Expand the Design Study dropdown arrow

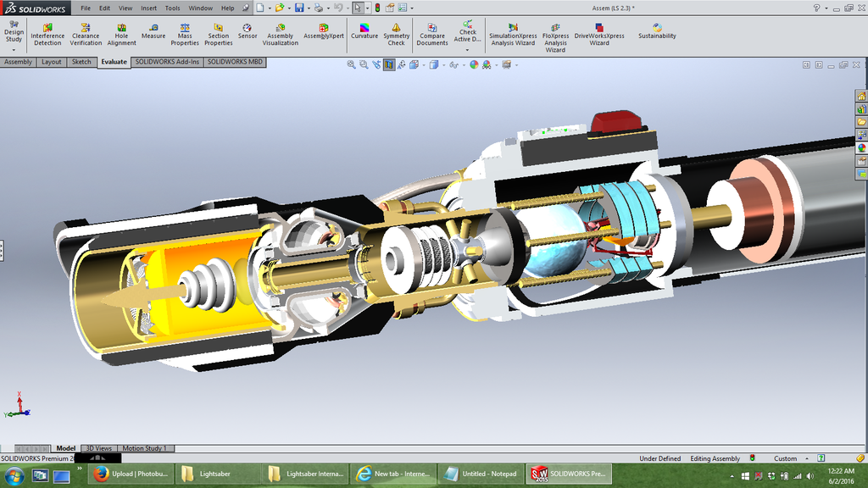click(14, 50)
